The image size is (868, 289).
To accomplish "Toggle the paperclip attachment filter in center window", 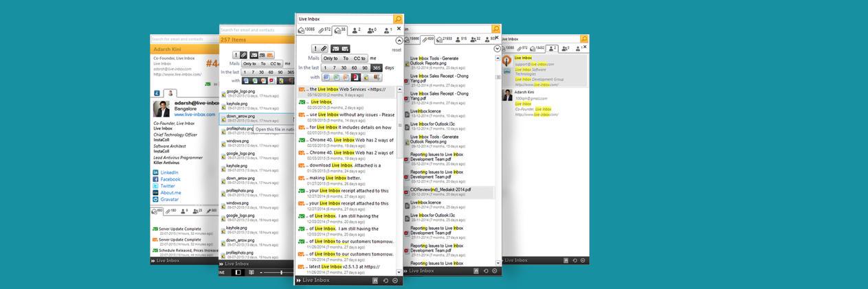I will click(x=324, y=49).
